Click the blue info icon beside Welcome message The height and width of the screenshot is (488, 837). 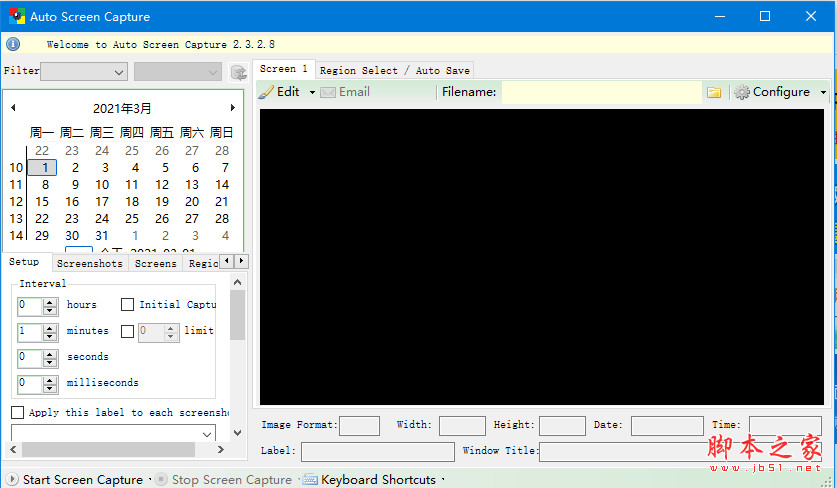tap(13, 44)
